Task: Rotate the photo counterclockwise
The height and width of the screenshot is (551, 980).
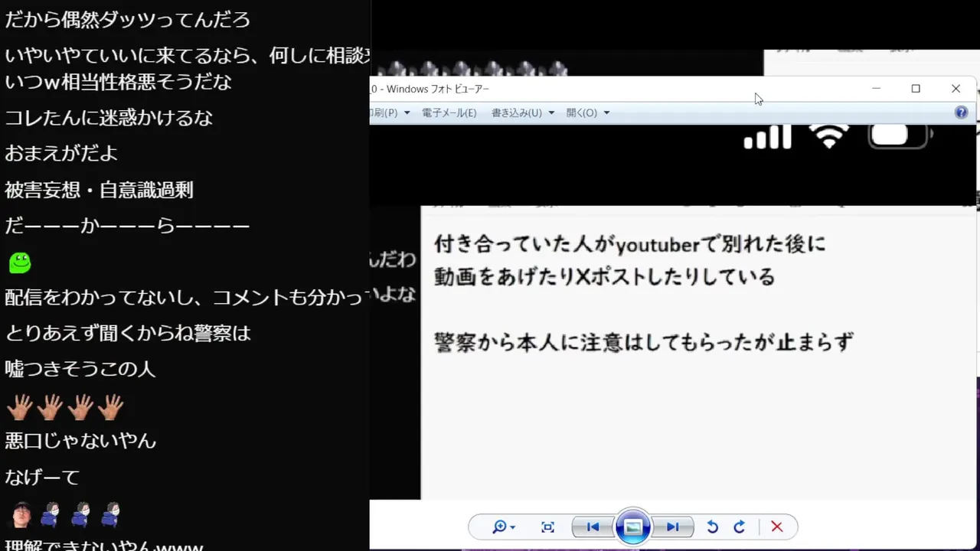Action: (x=712, y=527)
